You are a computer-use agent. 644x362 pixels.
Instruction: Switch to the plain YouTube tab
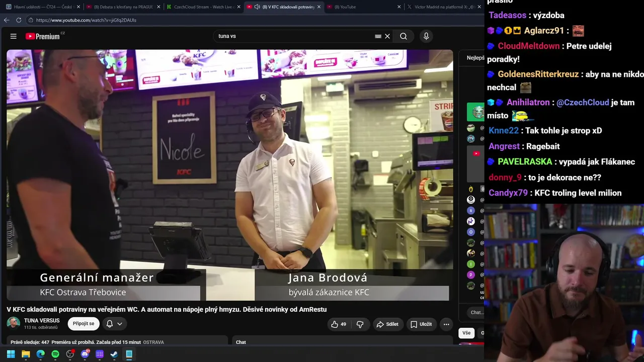point(364,7)
